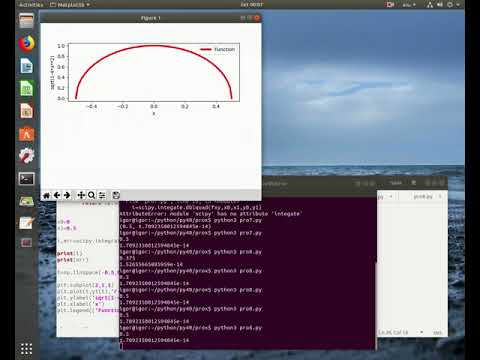Screen dimensions: 480x360
Task: Open the editor's hamburger menu
Action: (414, 183)
